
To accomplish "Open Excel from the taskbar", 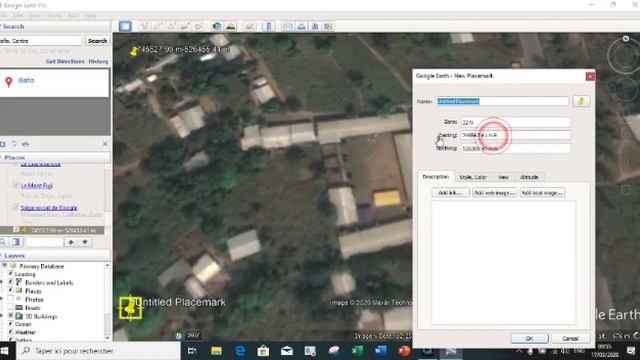I will coord(358,351).
